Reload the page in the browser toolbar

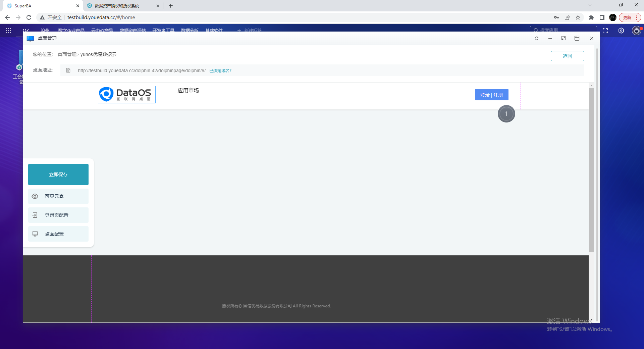click(x=29, y=17)
